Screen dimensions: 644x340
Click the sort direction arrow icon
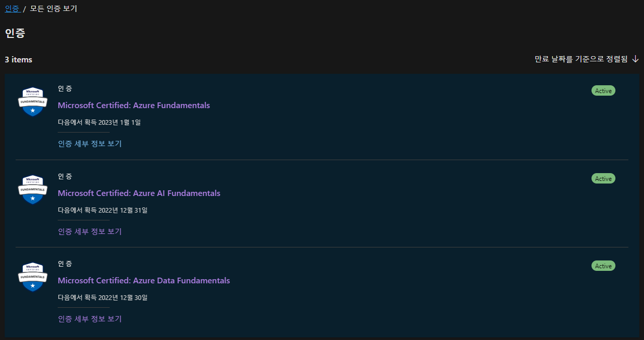[x=635, y=59]
